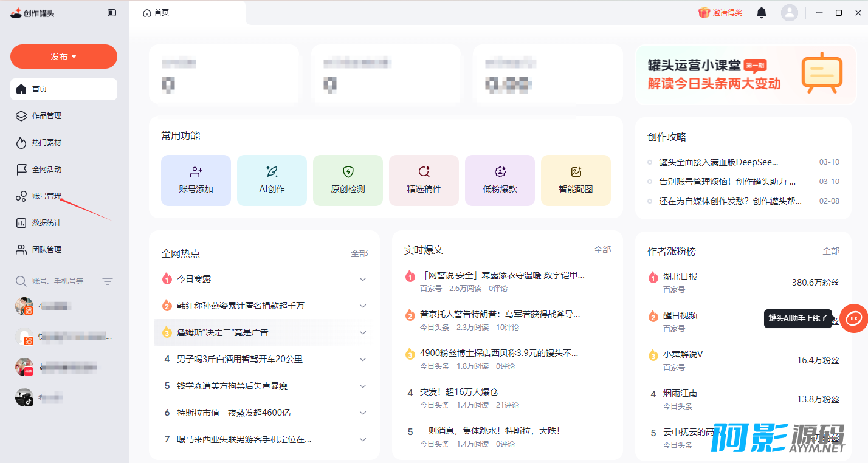The width and height of the screenshot is (868, 463).
Task: Go to 账号管理 in sidebar
Action: click(47, 196)
